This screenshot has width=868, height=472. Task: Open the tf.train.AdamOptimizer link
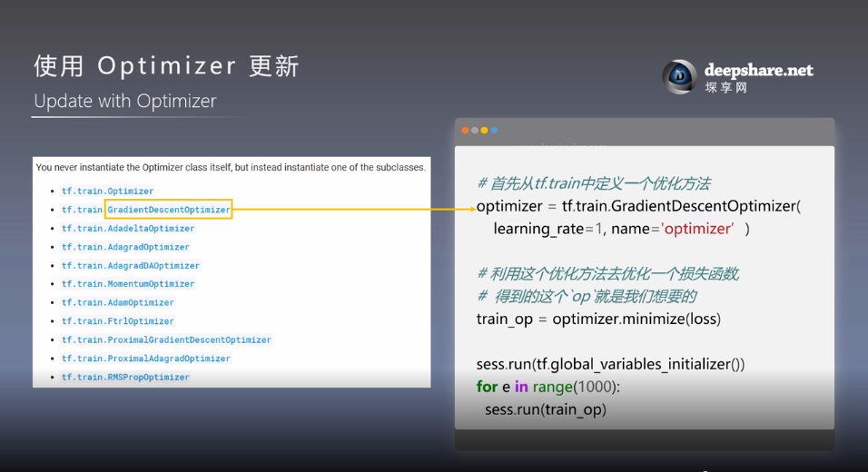(x=118, y=303)
